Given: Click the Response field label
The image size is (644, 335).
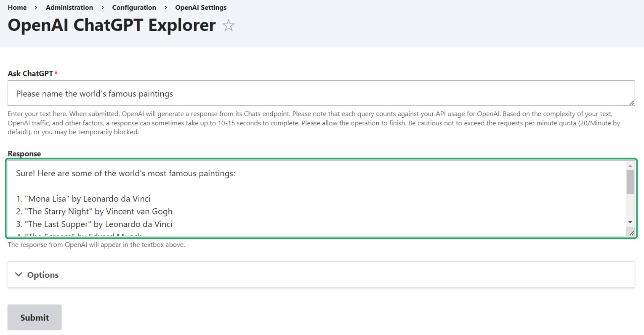Looking at the screenshot, I should [x=24, y=153].
